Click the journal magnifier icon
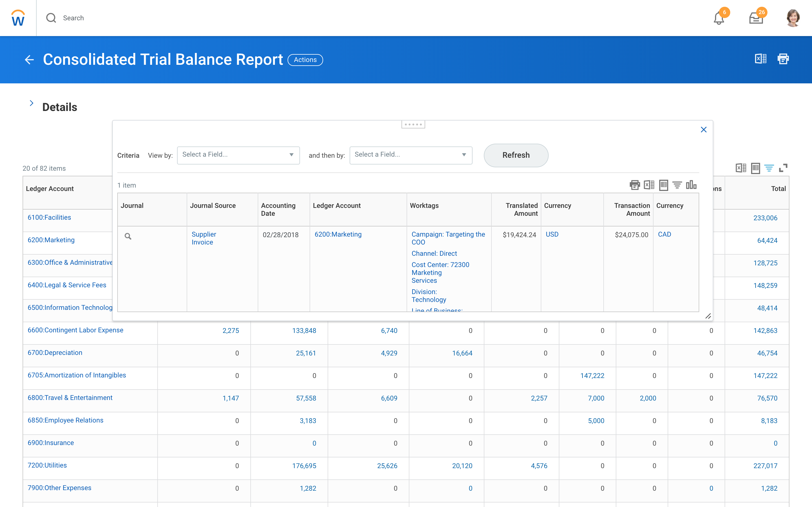This screenshot has width=812, height=507. coord(128,236)
